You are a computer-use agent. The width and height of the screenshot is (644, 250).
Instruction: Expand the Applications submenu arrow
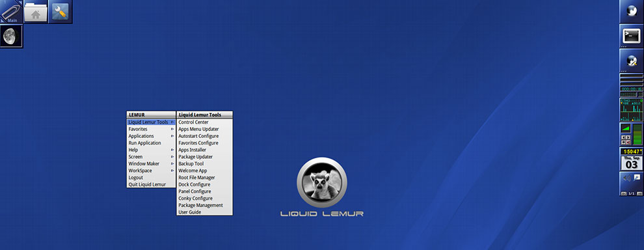(x=172, y=136)
